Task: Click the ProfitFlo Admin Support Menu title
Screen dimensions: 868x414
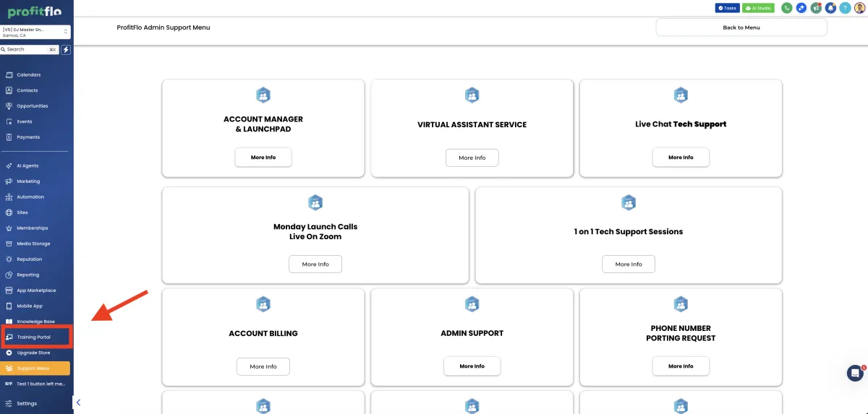Action: 163,27
